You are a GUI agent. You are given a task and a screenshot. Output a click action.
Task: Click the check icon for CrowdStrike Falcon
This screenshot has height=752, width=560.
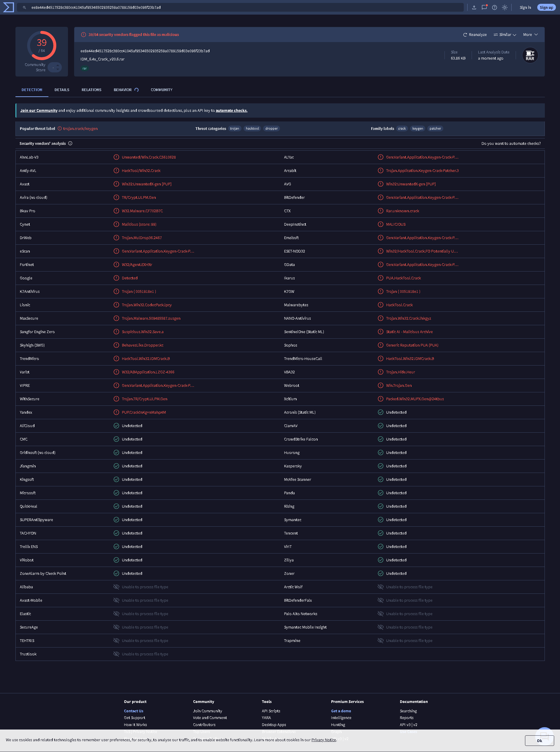click(x=380, y=439)
